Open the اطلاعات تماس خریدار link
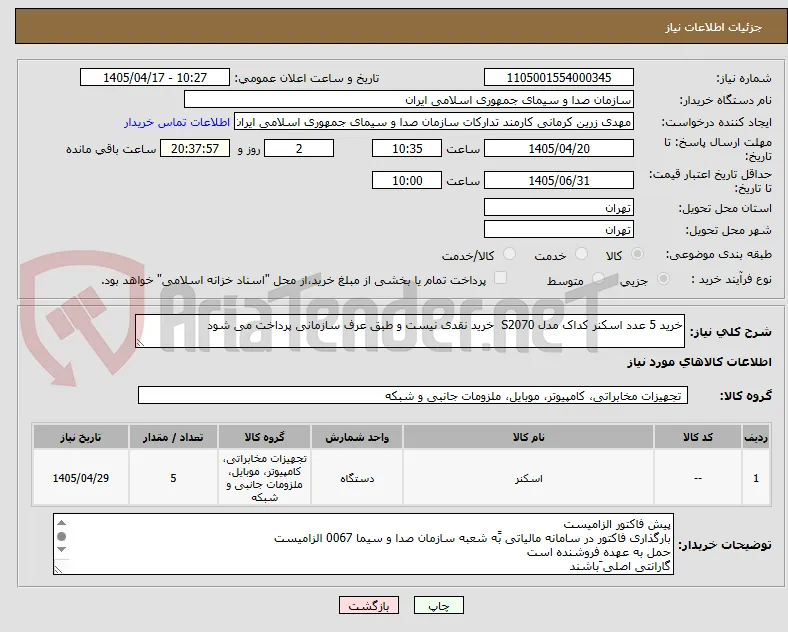Image resolution: width=788 pixels, height=632 pixels. 177,122
